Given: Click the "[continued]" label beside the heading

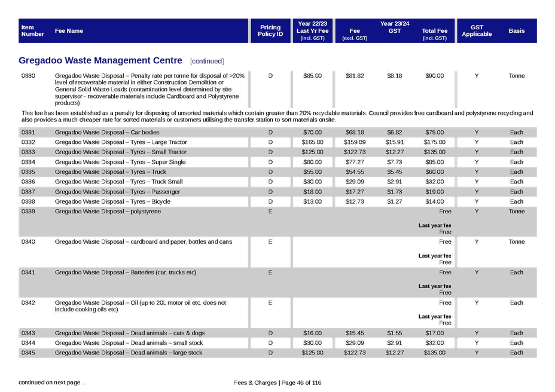Looking at the screenshot, I should 207,61.
